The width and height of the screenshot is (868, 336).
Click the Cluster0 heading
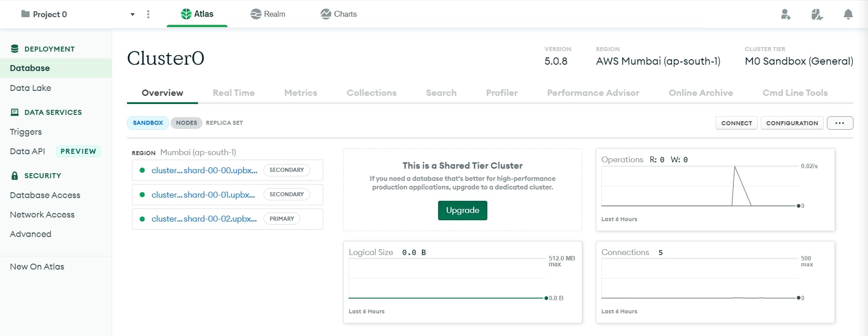tap(165, 58)
